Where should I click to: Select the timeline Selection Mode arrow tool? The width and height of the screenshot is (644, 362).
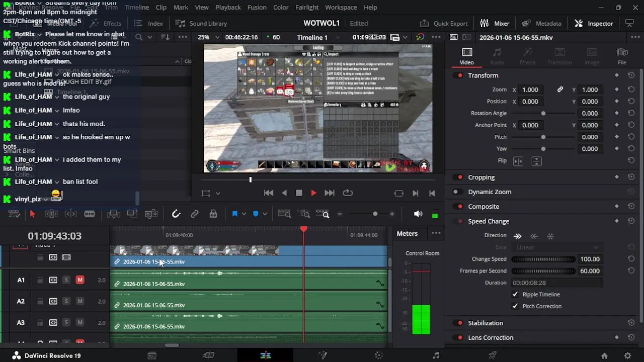pyautogui.click(x=32, y=214)
